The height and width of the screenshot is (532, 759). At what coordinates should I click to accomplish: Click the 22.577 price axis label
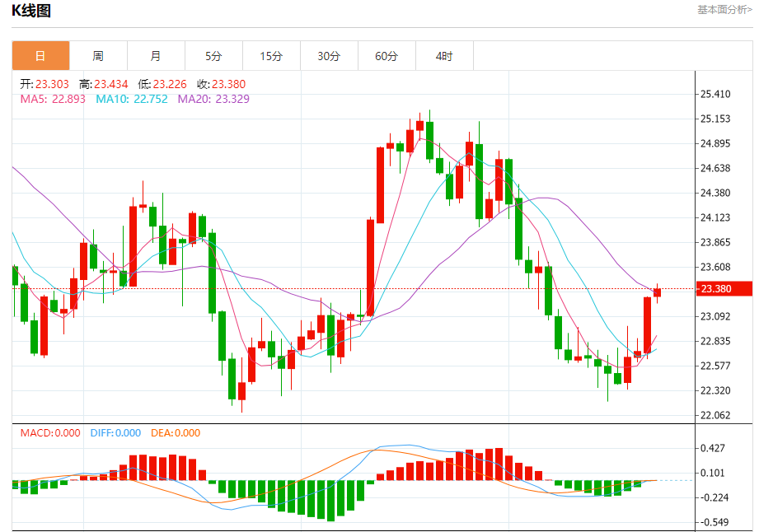pos(715,366)
